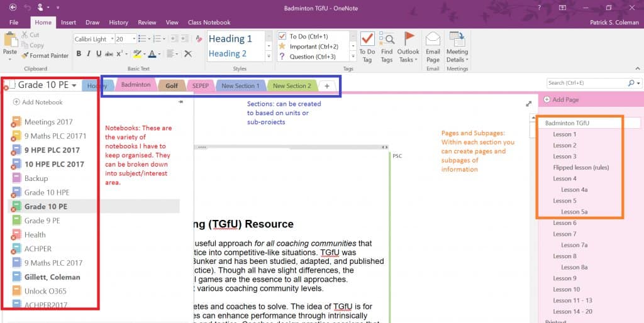
Task: Open Meeting Details
Action: click(457, 47)
